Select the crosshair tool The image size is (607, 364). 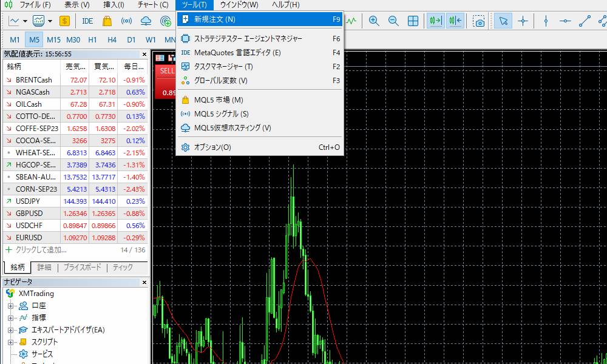click(x=523, y=21)
